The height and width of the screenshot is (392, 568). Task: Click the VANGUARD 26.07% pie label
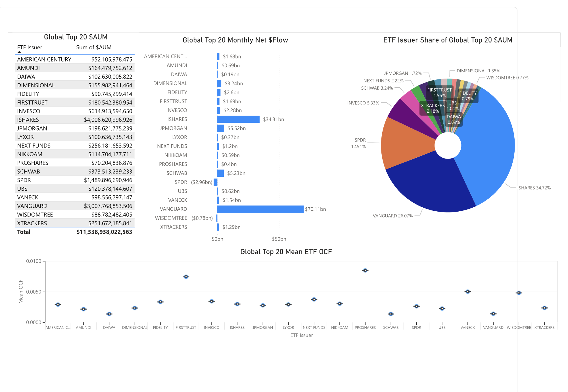click(393, 216)
